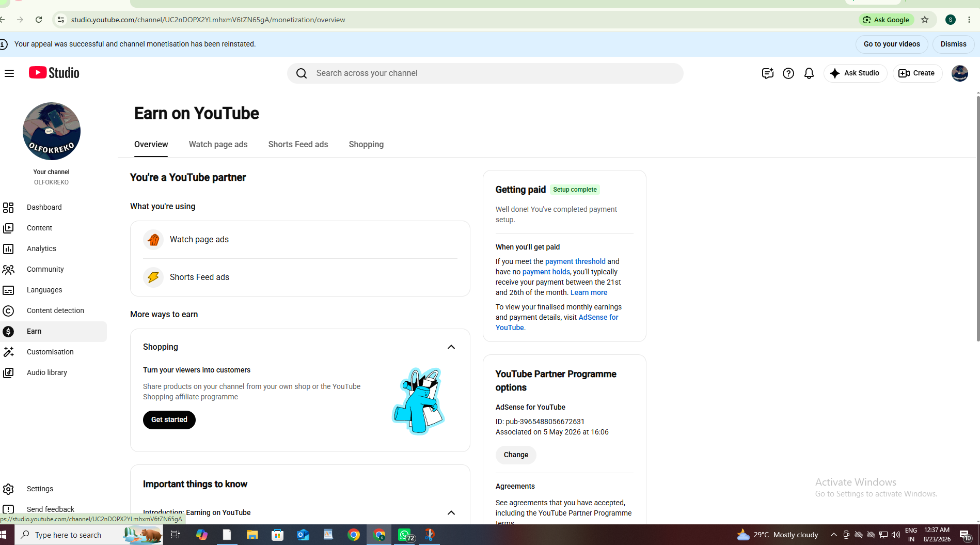Open the feedback chat icon in header

tap(767, 73)
